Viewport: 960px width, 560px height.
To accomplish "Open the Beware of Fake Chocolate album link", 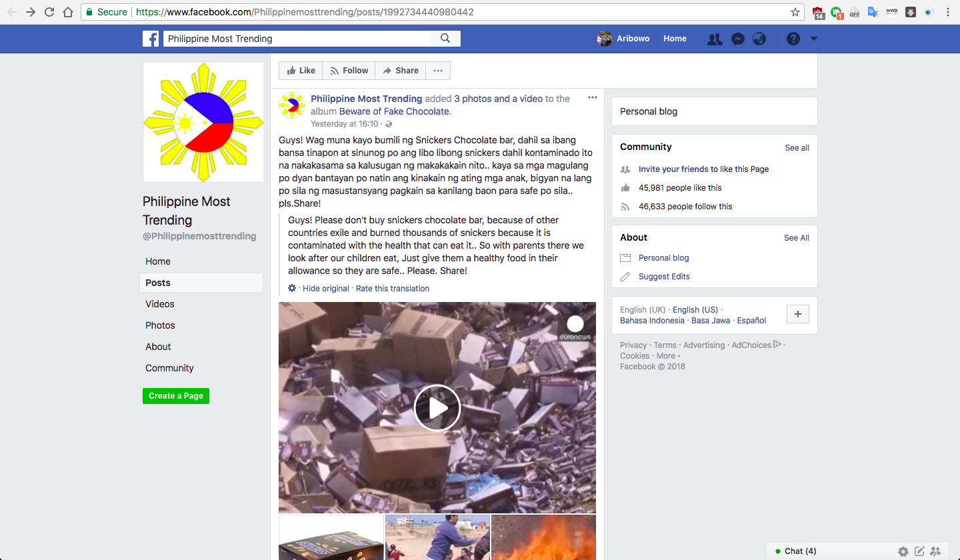I will point(395,111).
